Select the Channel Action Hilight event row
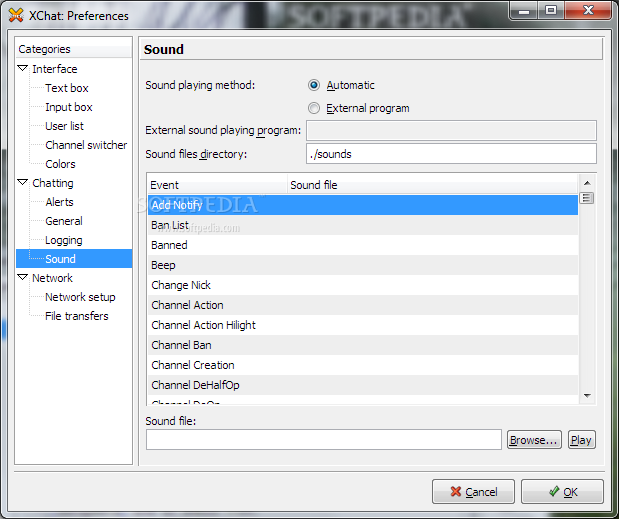The image size is (619, 519). click(x=363, y=325)
